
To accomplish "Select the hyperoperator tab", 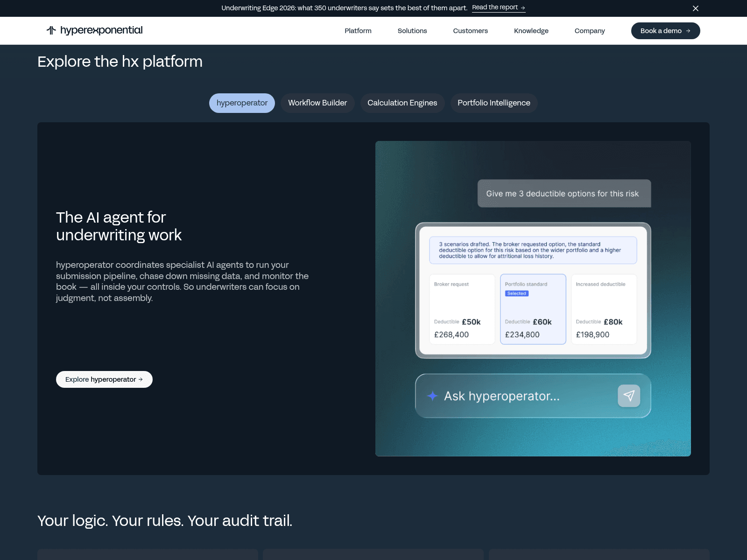I will (242, 103).
